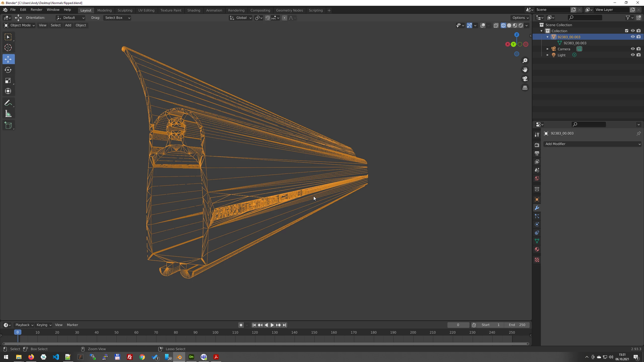Viewport: 644px width, 362px height.
Task: Switch to perspective/orthographic grid view
Action: click(x=525, y=88)
